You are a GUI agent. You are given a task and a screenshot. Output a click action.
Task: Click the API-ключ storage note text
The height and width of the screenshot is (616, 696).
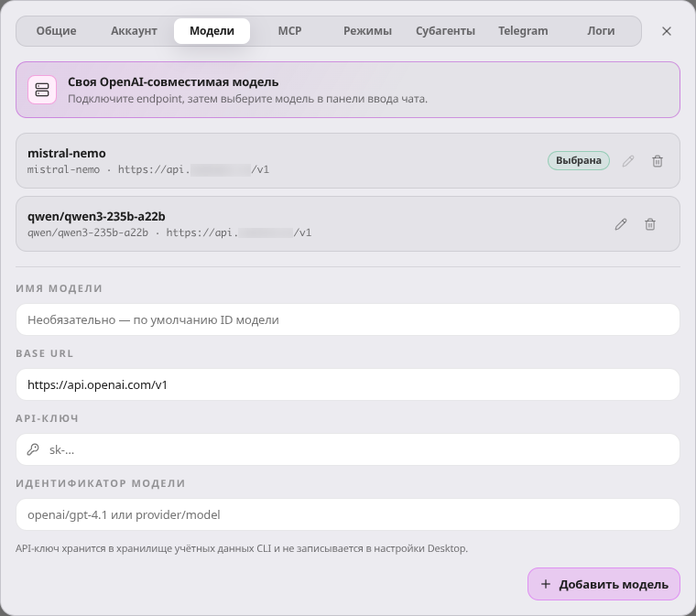pyautogui.click(x=242, y=548)
